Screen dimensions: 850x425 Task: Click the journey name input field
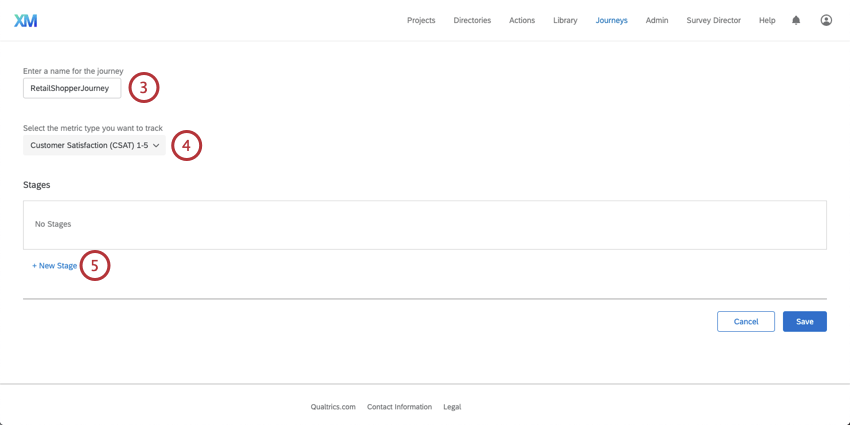point(72,88)
